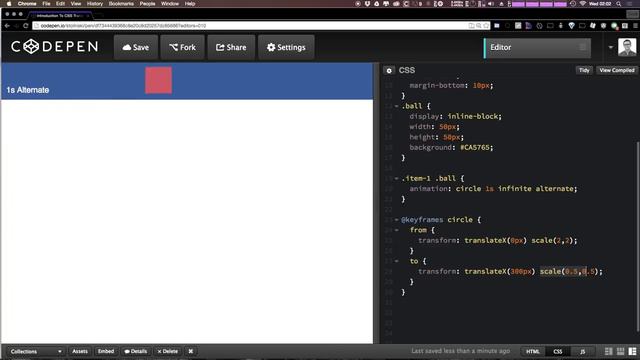This screenshot has height=360, width=640.
Task: Click the 'infinite alternate' animation text
Action: click(x=536, y=189)
